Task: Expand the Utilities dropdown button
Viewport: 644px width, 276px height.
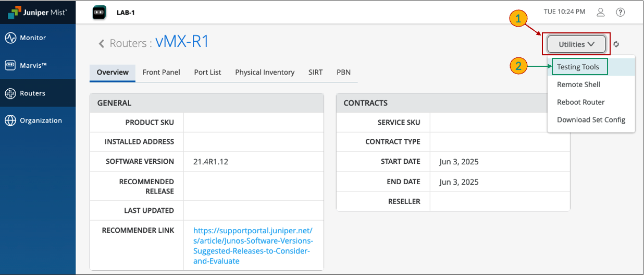Action: click(576, 44)
